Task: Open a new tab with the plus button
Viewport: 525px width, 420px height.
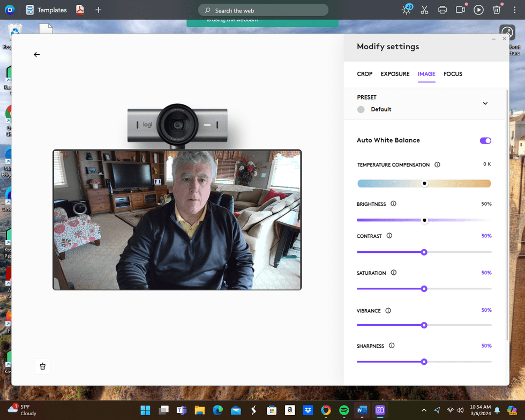Action: 97,10
